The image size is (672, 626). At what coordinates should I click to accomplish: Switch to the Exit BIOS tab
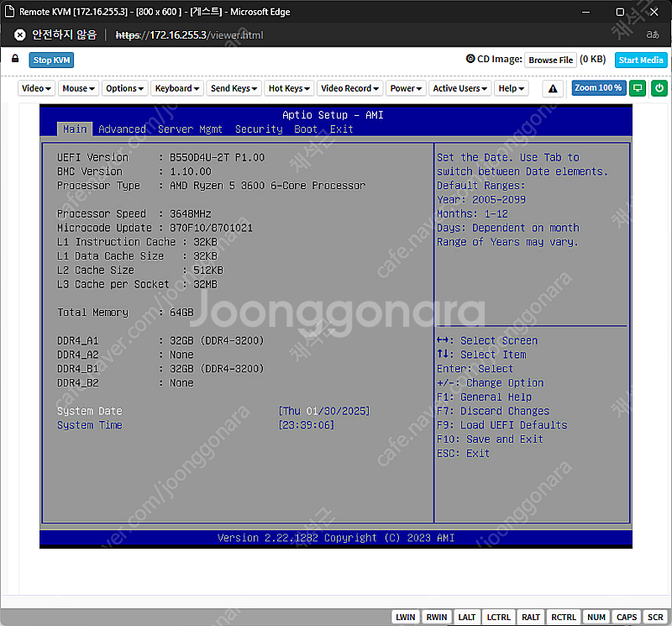[342, 129]
